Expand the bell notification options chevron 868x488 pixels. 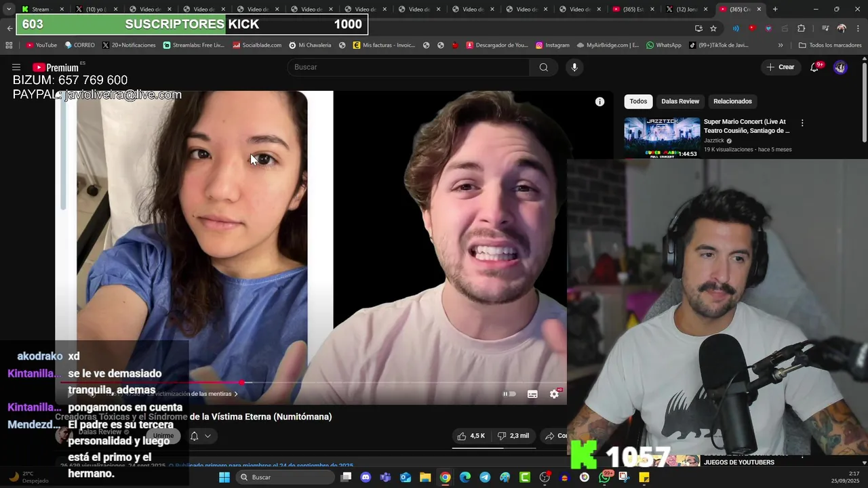(x=208, y=436)
